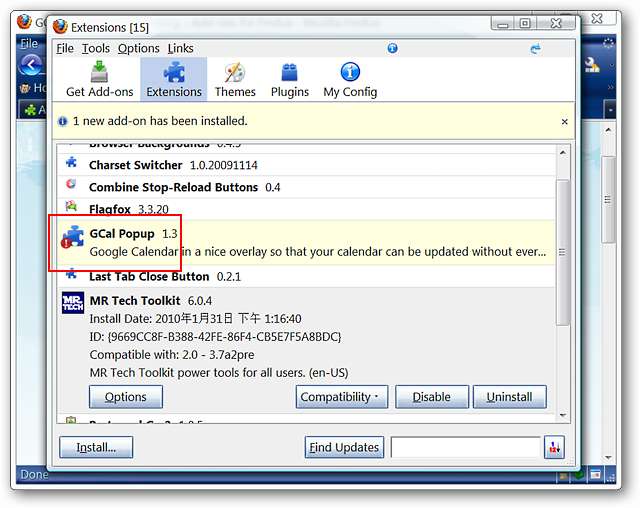Disable MR Tech Toolkit
The width and height of the screenshot is (640, 508).
point(432,397)
